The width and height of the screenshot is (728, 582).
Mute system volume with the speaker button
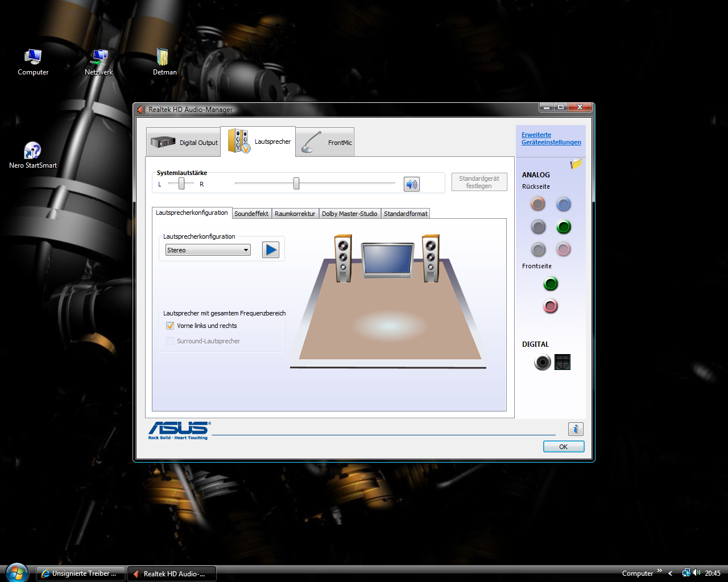point(411,184)
